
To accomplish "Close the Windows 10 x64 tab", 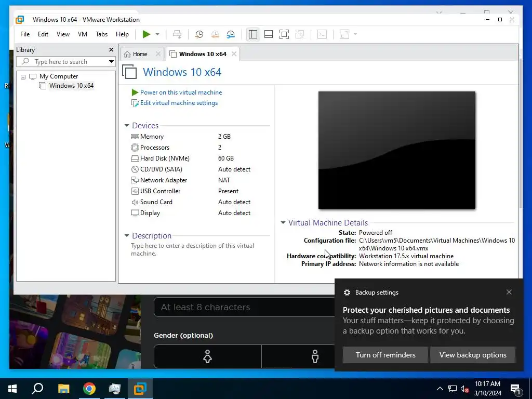I will point(234,54).
